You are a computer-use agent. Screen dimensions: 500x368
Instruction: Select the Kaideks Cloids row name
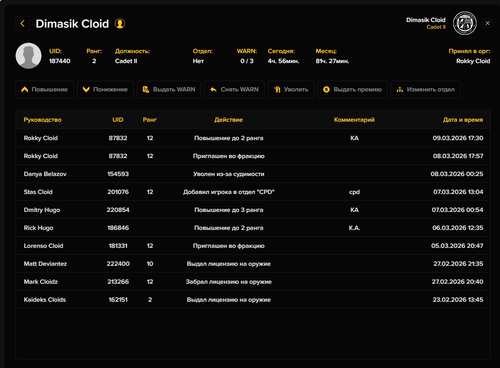[45, 300]
